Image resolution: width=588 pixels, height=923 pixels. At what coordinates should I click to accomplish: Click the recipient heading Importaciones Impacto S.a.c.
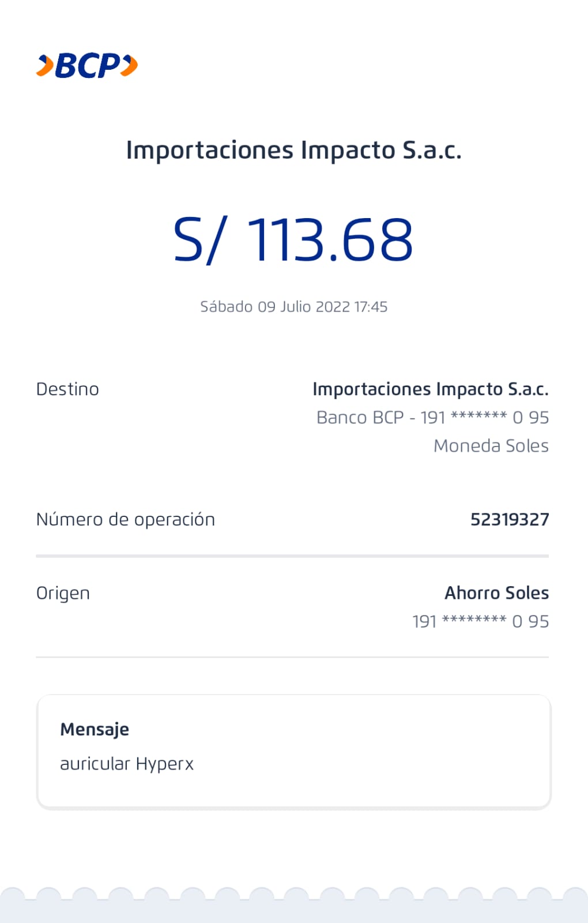click(x=293, y=151)
